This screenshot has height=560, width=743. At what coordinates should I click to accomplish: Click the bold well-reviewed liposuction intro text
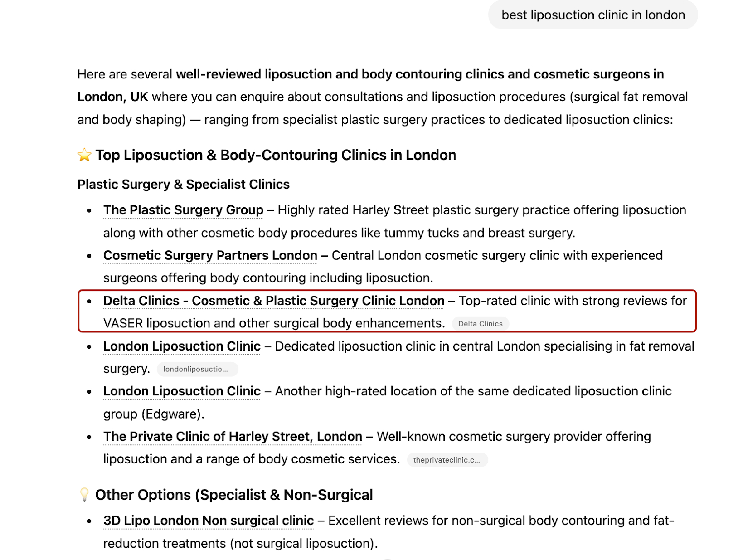point(420,74)
